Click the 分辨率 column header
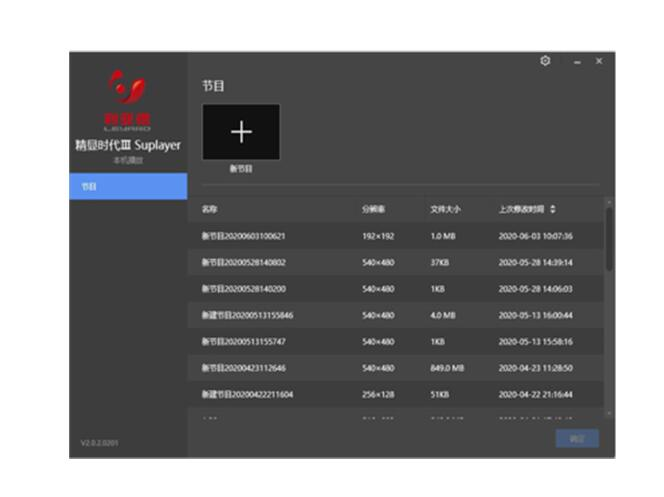664x497 pixels. pyautogui.click(x=373, y=210)
